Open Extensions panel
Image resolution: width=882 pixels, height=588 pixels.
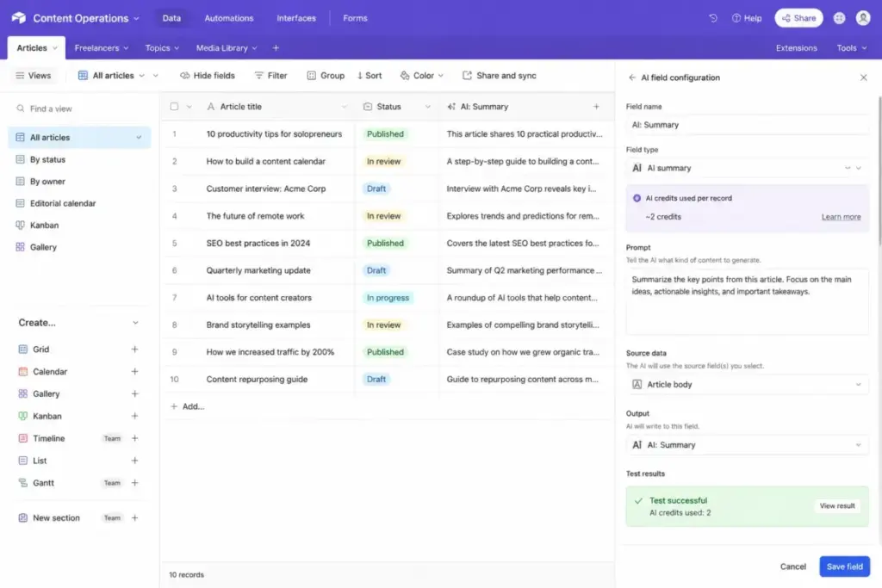[x=796, y=48]
